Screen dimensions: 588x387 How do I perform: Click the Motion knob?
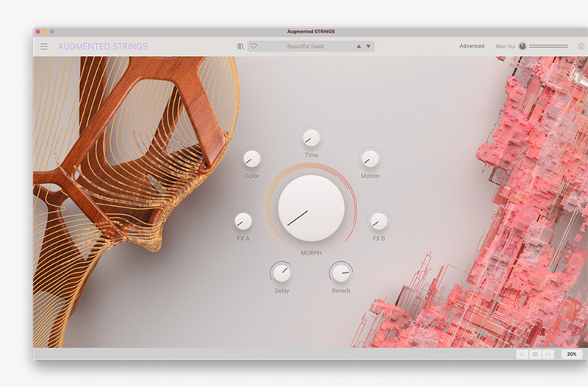tap(370, 159)
